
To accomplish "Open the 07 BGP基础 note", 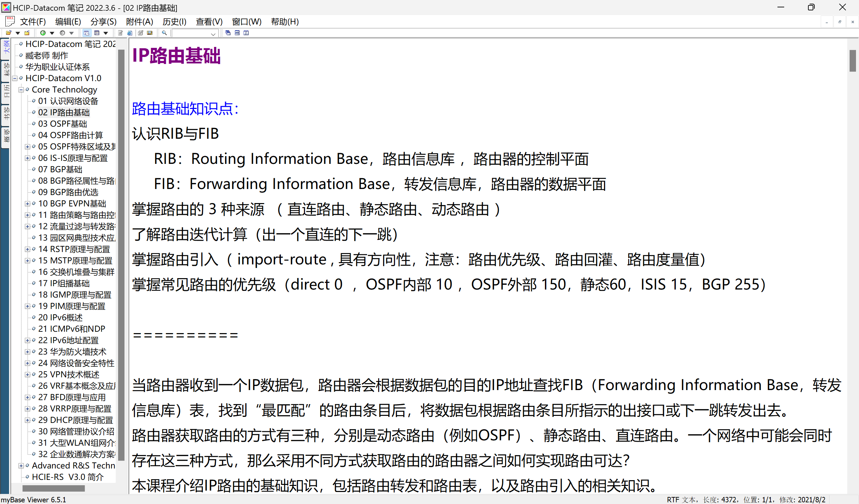I will [60, 170].
